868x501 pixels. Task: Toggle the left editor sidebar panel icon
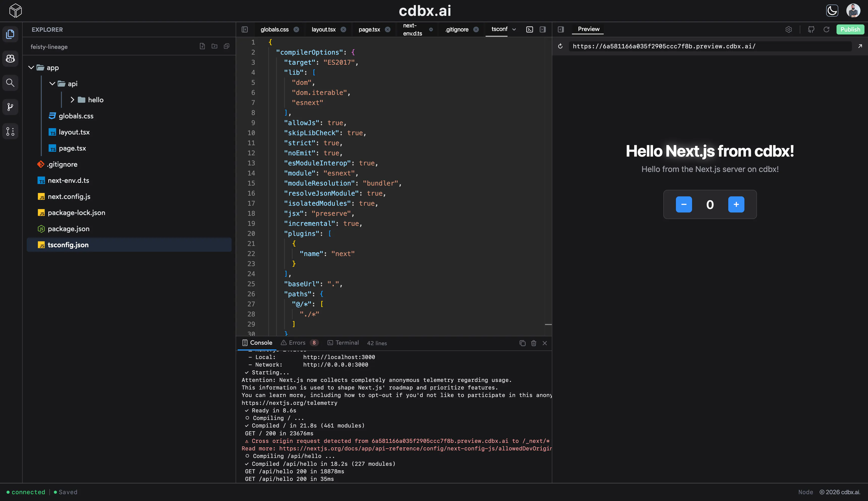click(x=245, y=30)
